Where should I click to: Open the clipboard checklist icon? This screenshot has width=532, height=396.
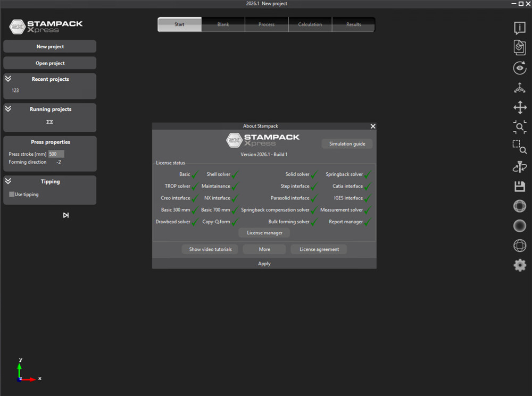(x=519, y=47)
